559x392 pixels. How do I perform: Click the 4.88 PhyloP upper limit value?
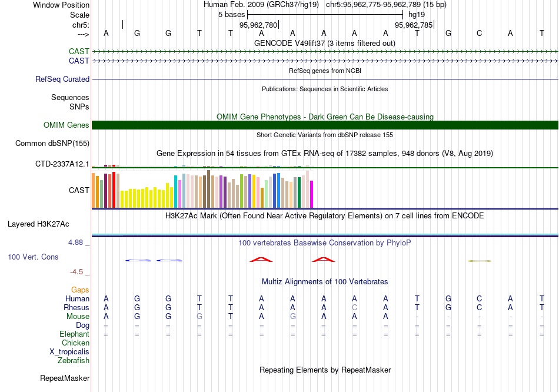[75, 242]
